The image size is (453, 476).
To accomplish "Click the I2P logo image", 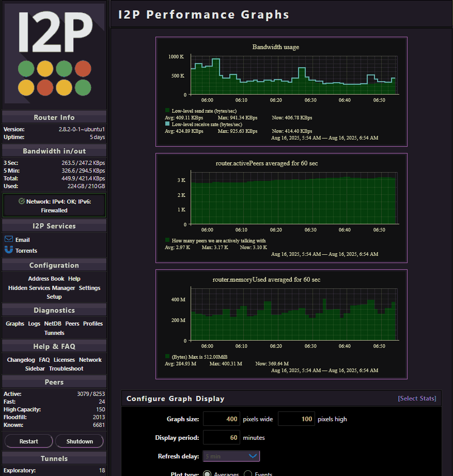I will tap(54, 54).
